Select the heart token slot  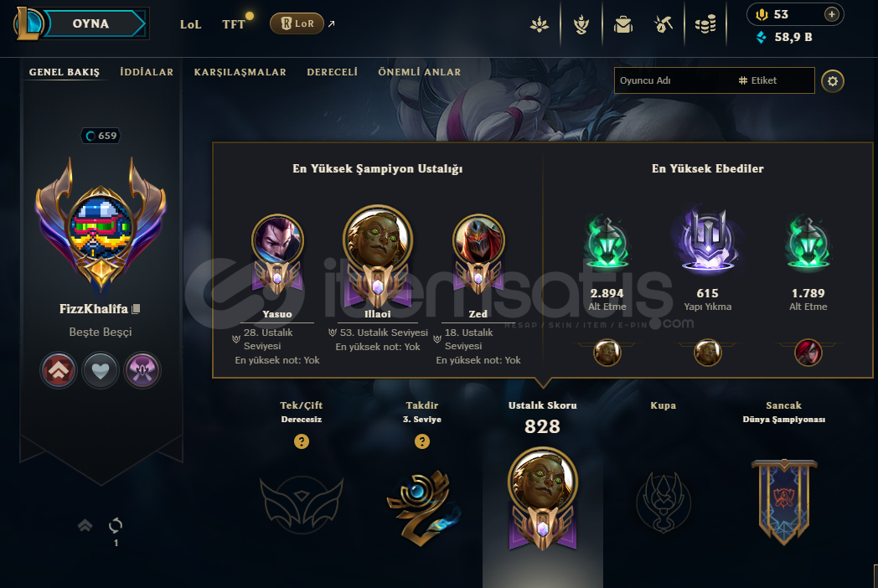click(x=101, y=370)
